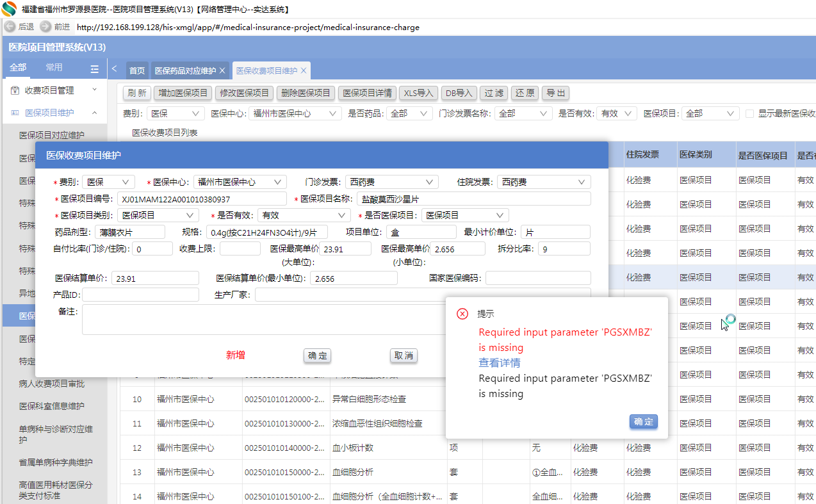Click the 血小板计数 table cell
This screenshot has height=504, width=816.
(388, 448)
